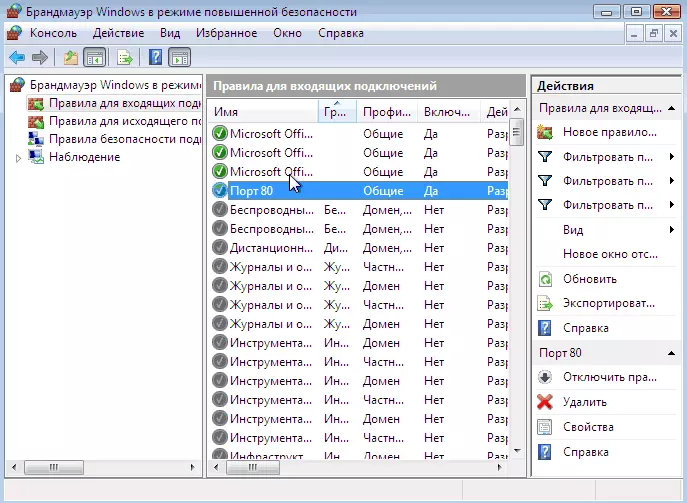Viewport: 687px width, 503px height.
Task: Click the Up one level folder icon
Action: coord(70,57)
